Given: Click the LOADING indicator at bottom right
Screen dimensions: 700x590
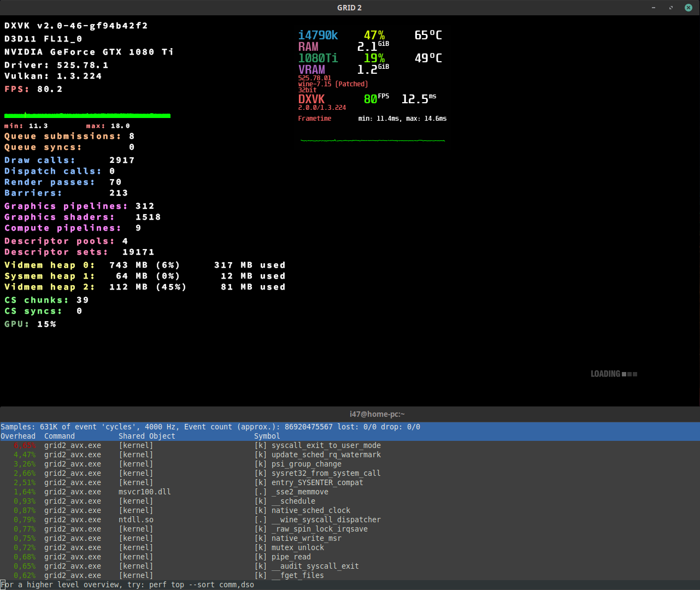Looking at the screenshot, I should click(605, 374).
